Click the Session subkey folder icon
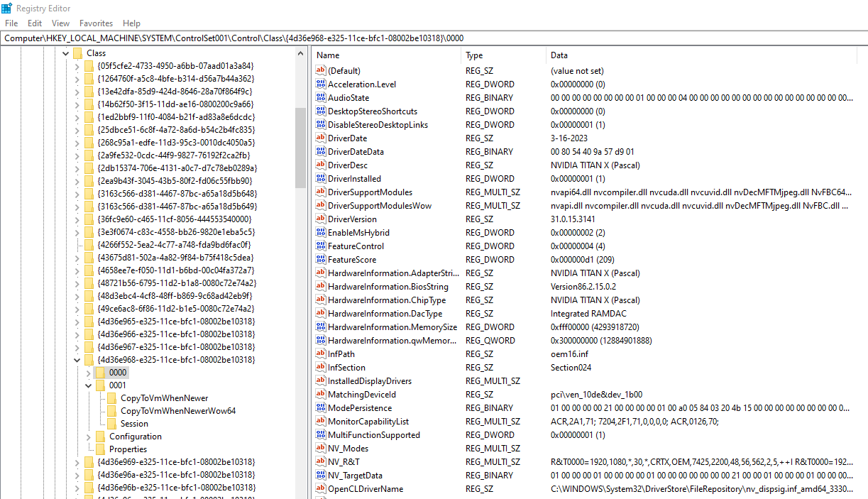 112,424
